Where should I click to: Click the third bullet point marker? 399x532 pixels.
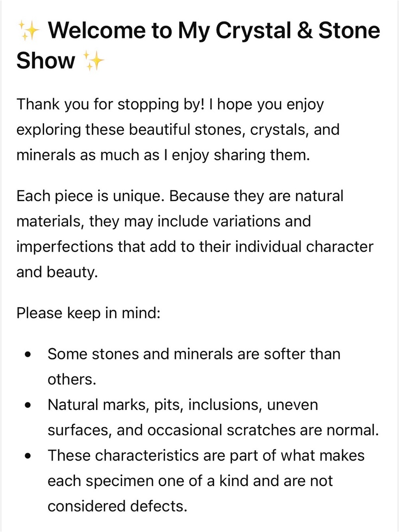28,456
